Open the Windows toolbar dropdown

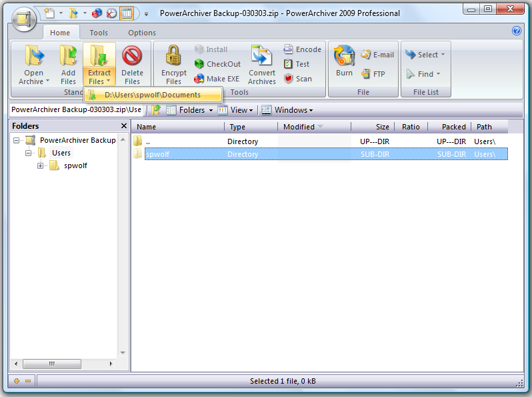pos(287,110)
